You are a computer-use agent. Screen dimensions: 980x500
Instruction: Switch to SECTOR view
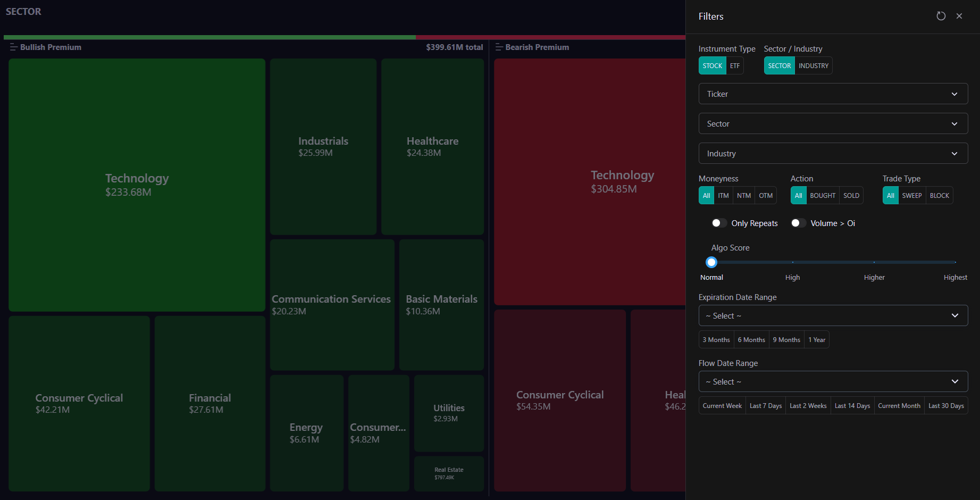click(x=780, y=66)
